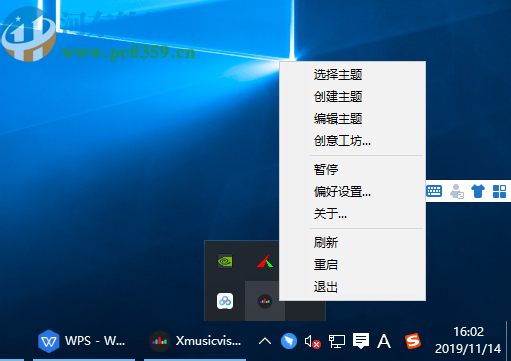Open the taskbar clock showing 16:02
Viewport: 511px width, 361px height.
coord(468,340)
